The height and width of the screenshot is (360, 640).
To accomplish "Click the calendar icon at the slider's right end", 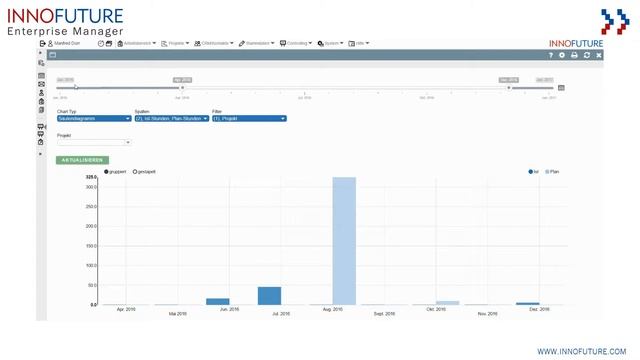I will [x=561, y=88].
